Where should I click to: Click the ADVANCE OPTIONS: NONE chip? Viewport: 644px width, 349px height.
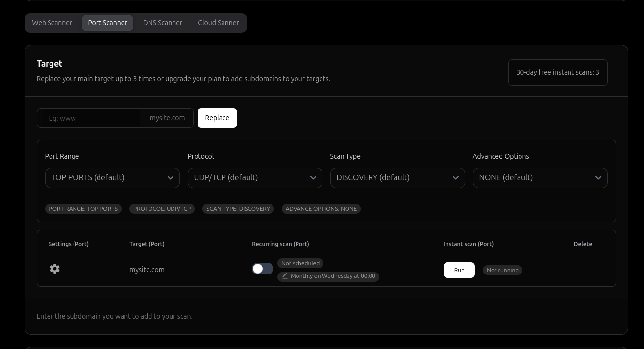321,208
